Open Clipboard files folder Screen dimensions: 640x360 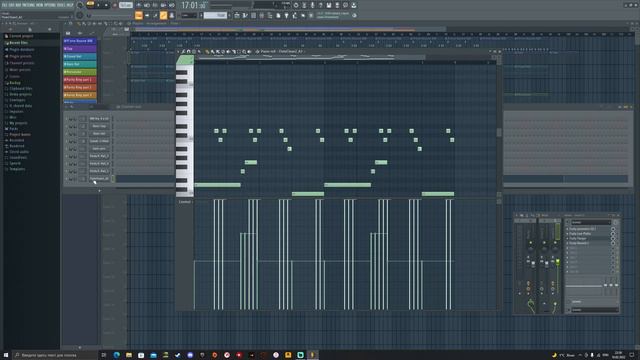point(20,89)
